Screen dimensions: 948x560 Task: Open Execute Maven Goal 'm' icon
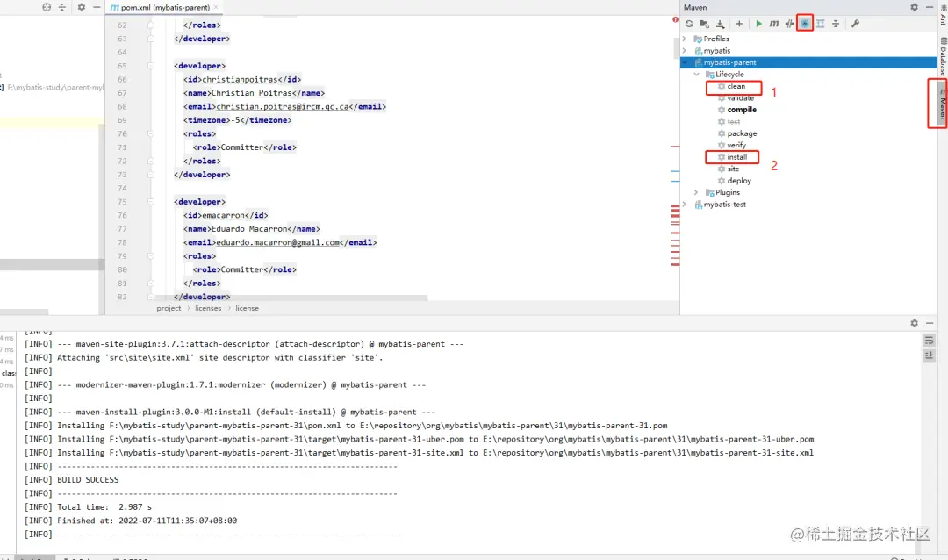(x=774, y=24)
